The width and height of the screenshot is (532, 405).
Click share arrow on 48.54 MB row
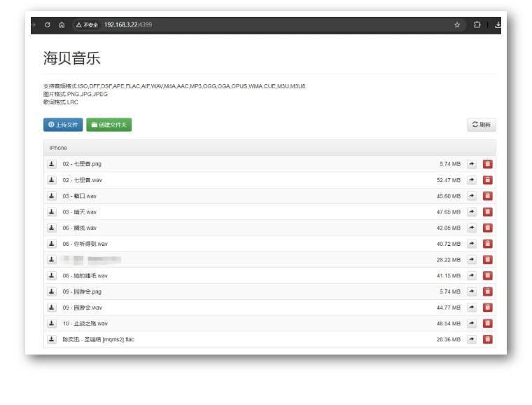[472, 324]
